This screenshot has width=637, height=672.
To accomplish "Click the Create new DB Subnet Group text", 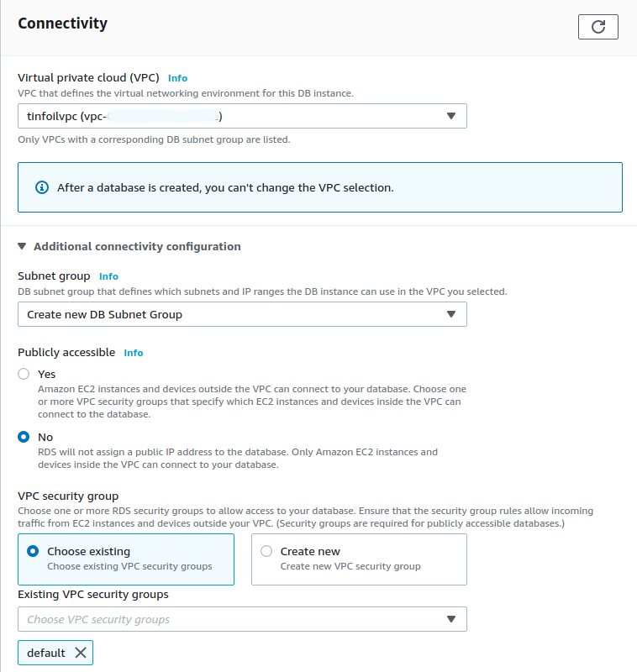I will (x=104, y=314).
